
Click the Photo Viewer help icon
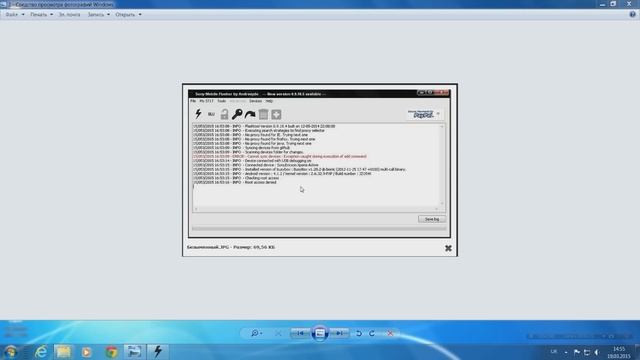coord(632,14)
